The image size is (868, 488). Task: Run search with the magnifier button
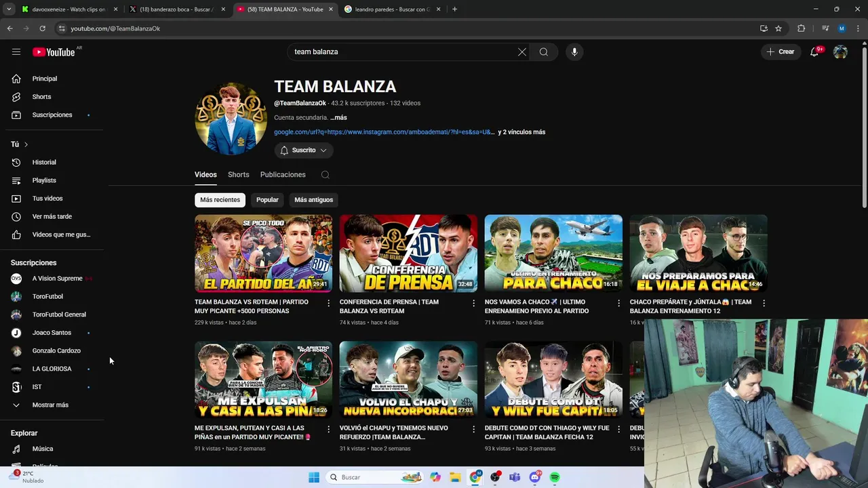pos(544,52)
